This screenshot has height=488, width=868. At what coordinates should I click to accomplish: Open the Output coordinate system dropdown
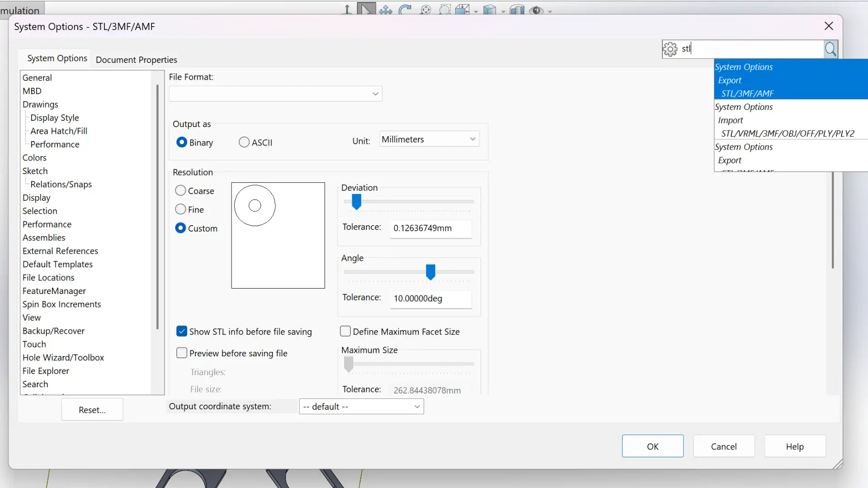[x=362, y=407]
